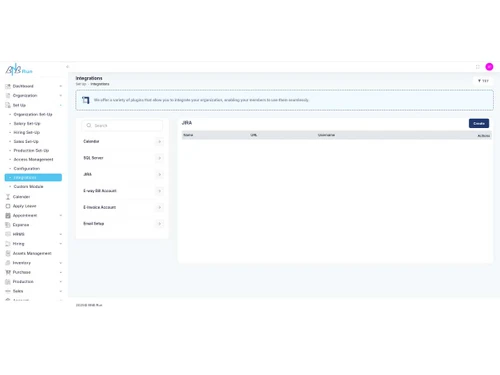The image size is (500, 375).
Task: Click the Sales icon in the sidebar
Action: point(8,291)
